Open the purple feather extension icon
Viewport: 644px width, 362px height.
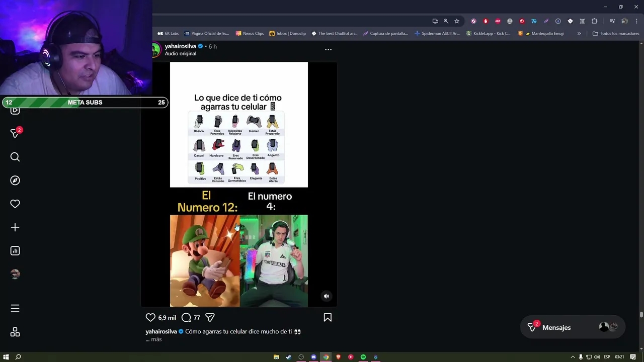tap(546, 21)
